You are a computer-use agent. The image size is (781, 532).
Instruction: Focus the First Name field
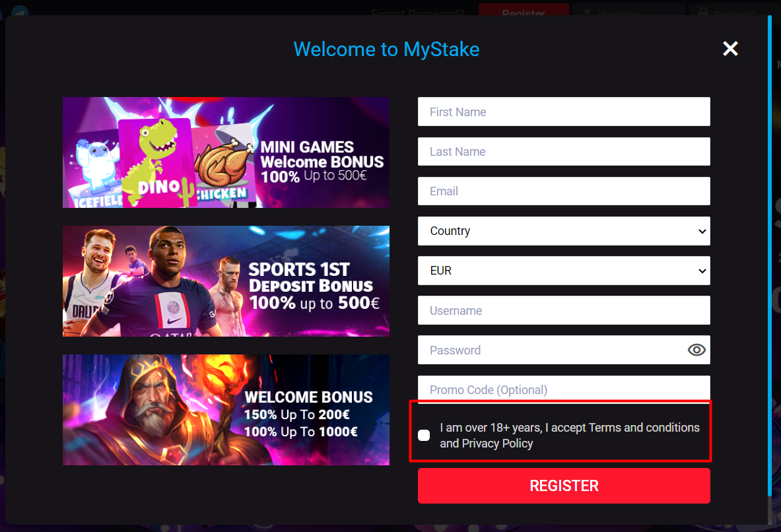(x=564, y=112)
